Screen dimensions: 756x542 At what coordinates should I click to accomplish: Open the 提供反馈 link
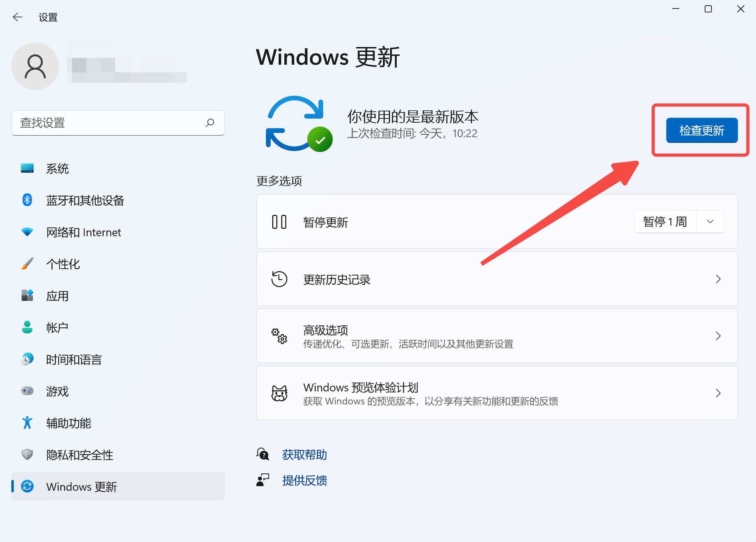[304, 480]
